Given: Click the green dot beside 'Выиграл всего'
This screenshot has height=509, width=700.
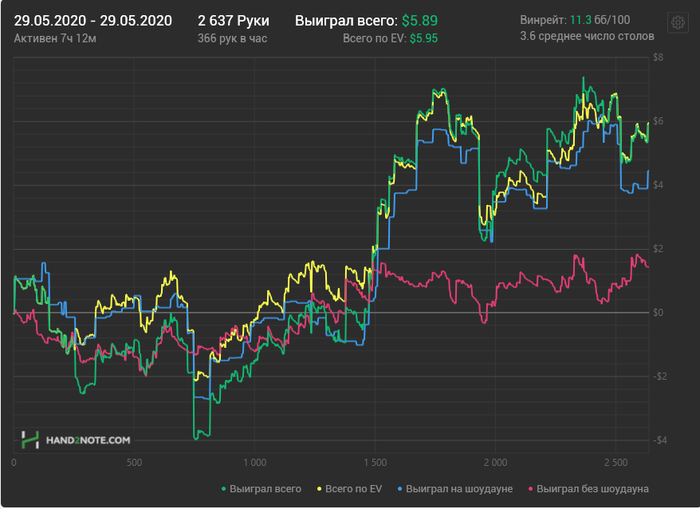Looking at the screenshot, I should click(224, 489).
